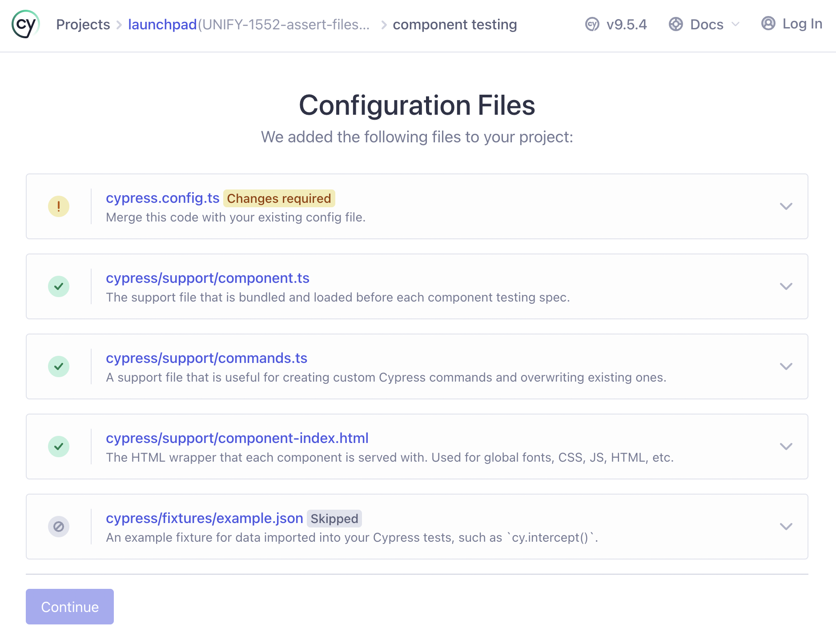Open the cypress/support/component-index.html file link
836x644 pixels.
point(237,438)
